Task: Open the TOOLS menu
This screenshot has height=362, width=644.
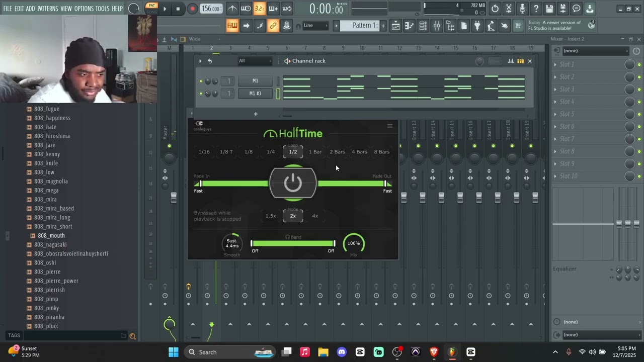Action: [x=103, y=9]
